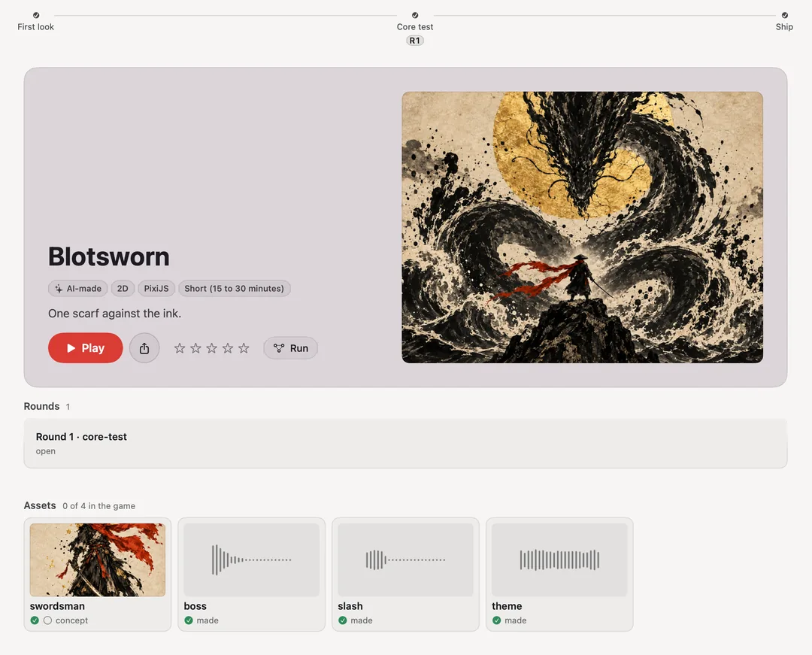The image size is (812, 655).
Task: Toggle the swordsman empty circle indicator
Action: tap(47, 620)
